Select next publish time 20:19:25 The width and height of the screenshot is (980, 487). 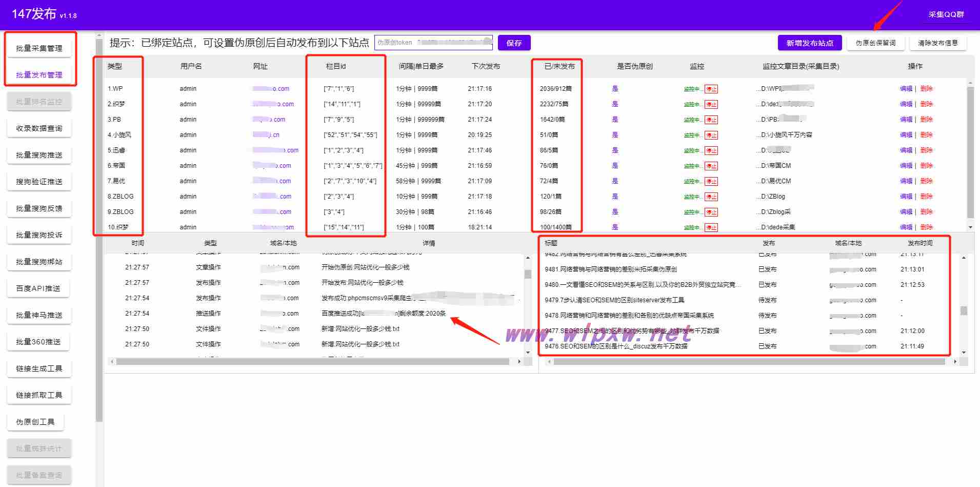pyautogui.click(x=479, y=135)
